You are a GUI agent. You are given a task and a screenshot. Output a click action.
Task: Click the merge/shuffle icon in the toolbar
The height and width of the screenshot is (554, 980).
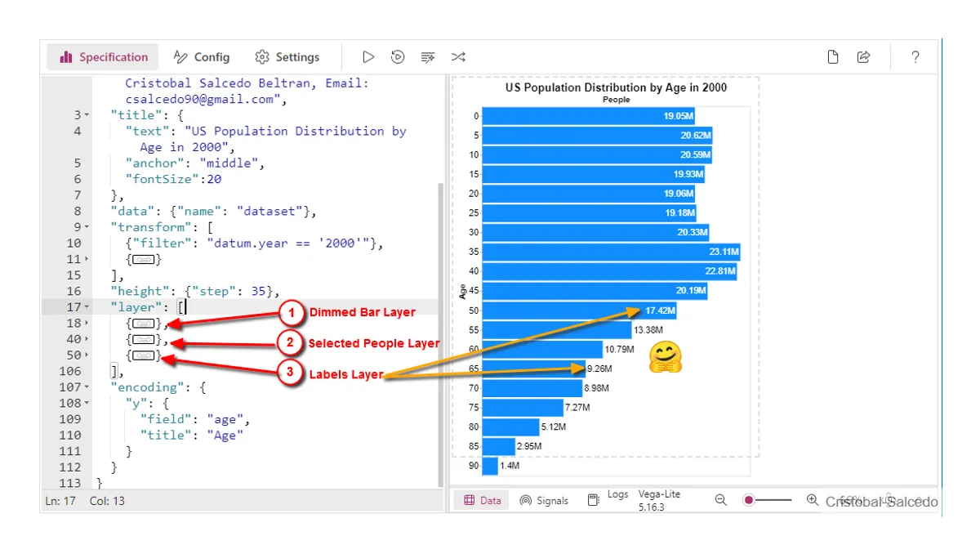[458, 56]
